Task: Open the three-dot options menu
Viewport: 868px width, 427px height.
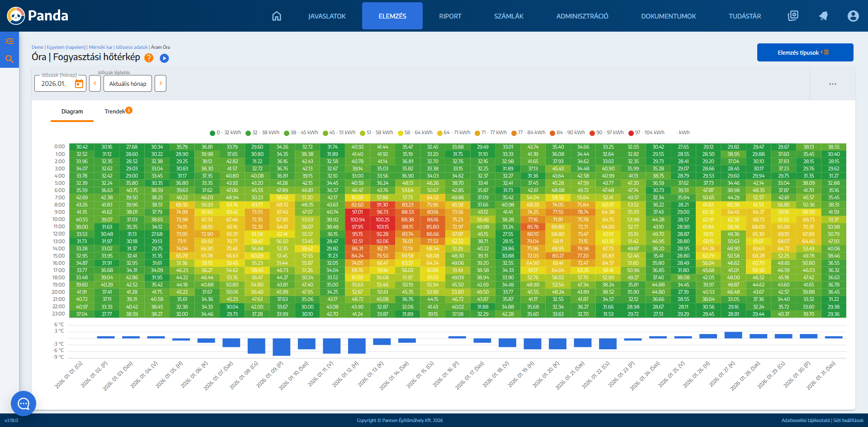Action: pos(833,84)
